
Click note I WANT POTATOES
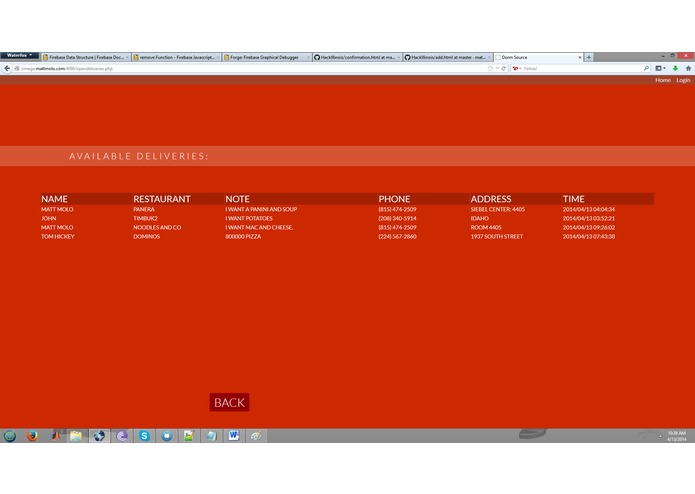click(x=249, y=218)
